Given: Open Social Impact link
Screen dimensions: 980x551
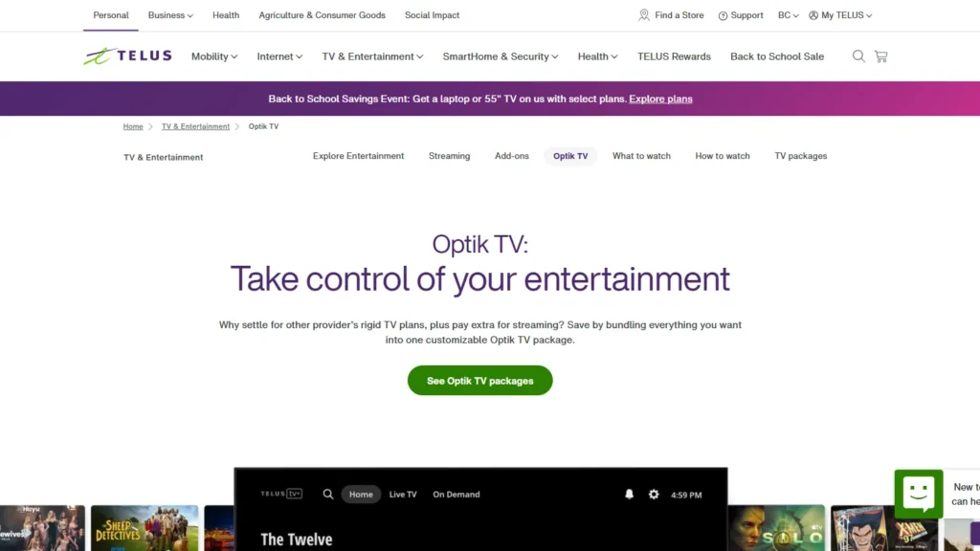Looking at the screenshot, I should 432,15.
